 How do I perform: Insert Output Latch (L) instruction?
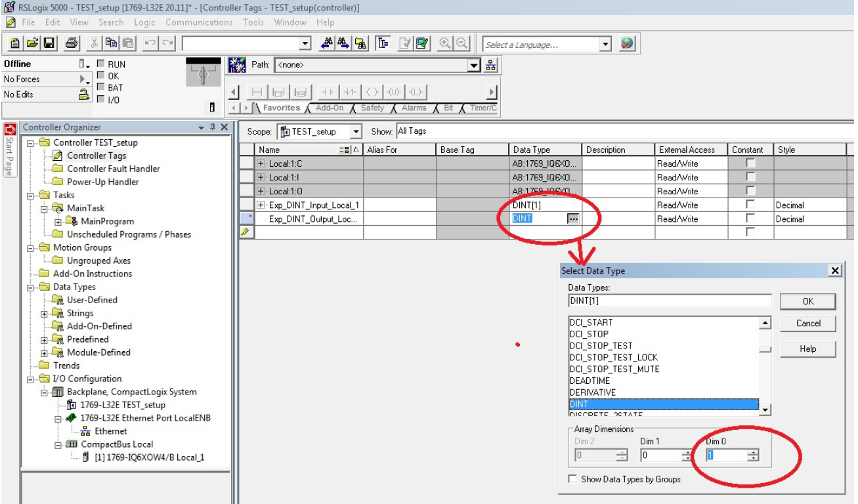pos(416,93)
